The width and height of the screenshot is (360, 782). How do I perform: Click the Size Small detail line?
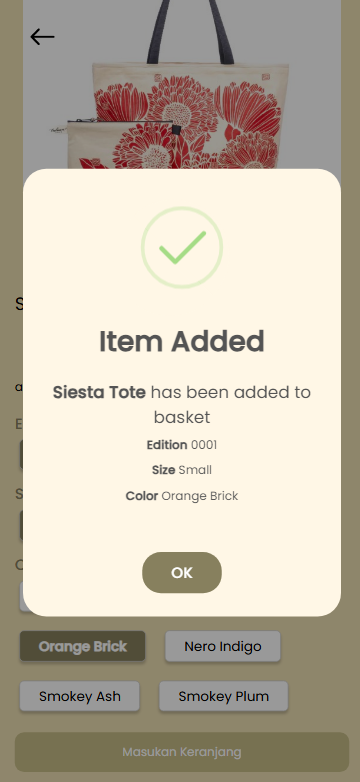182,470
